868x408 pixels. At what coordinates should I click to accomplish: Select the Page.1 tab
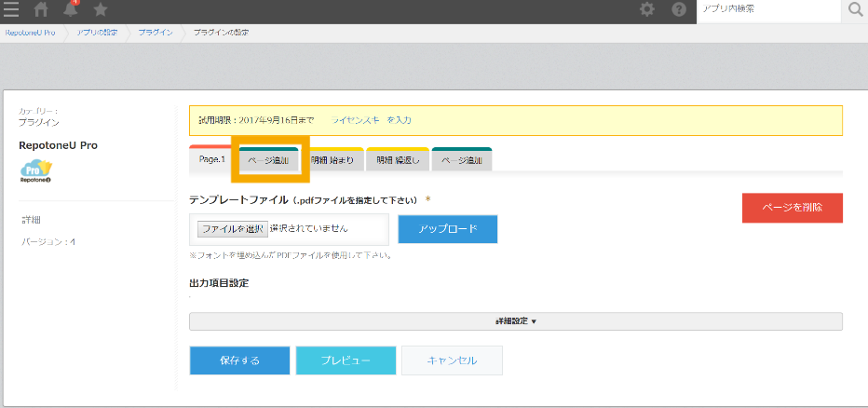(210, 159)
